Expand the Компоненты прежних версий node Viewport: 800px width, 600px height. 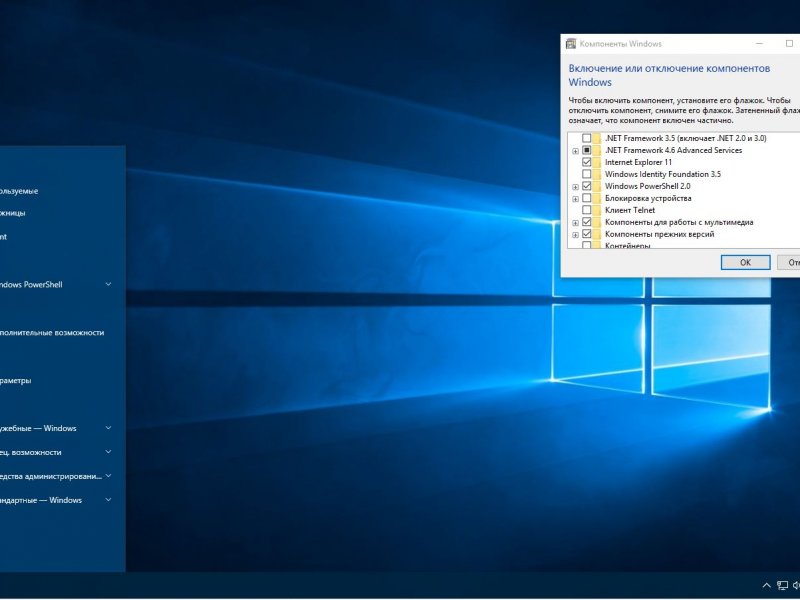coord(576,235)
